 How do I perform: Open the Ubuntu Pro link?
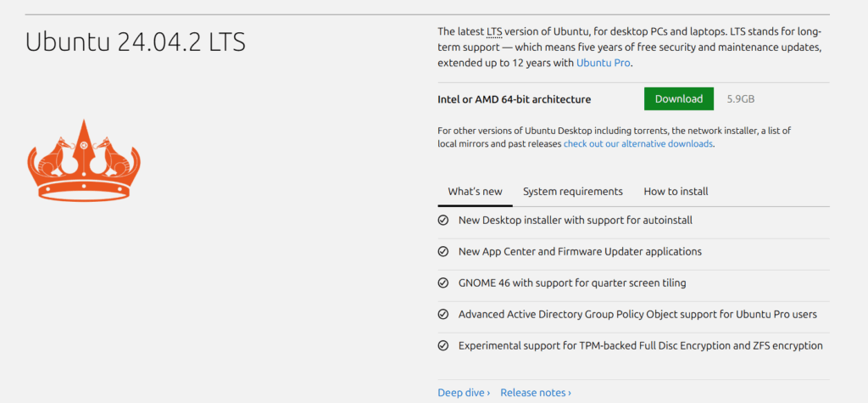[603, 63]
